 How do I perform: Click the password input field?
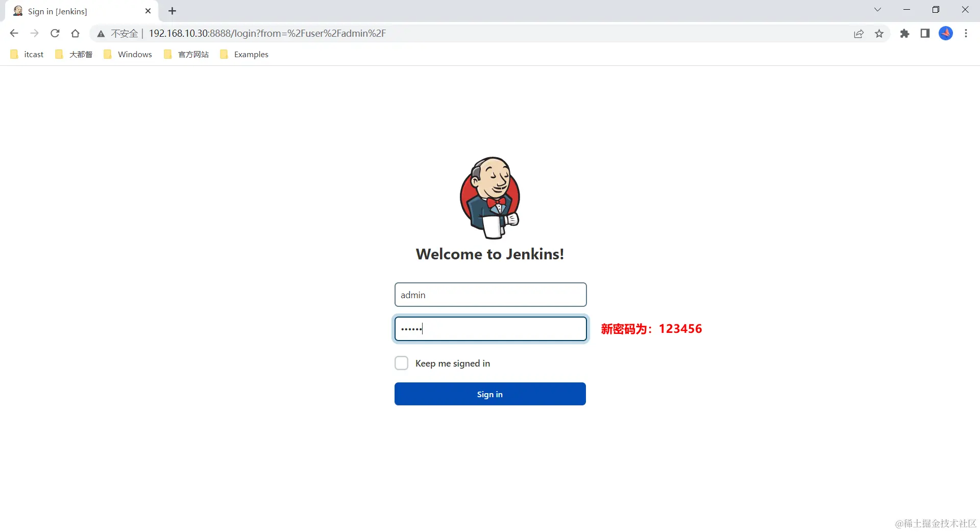(491, 329)
